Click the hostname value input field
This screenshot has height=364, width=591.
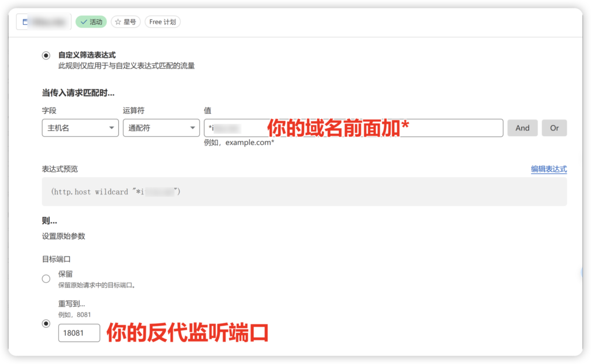pyautogui.click(x=353, y=127)
